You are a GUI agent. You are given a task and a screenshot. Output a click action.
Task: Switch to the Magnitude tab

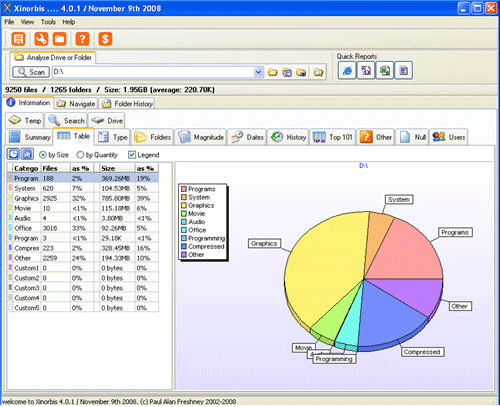pyautogui.click(x=200, y=137)
